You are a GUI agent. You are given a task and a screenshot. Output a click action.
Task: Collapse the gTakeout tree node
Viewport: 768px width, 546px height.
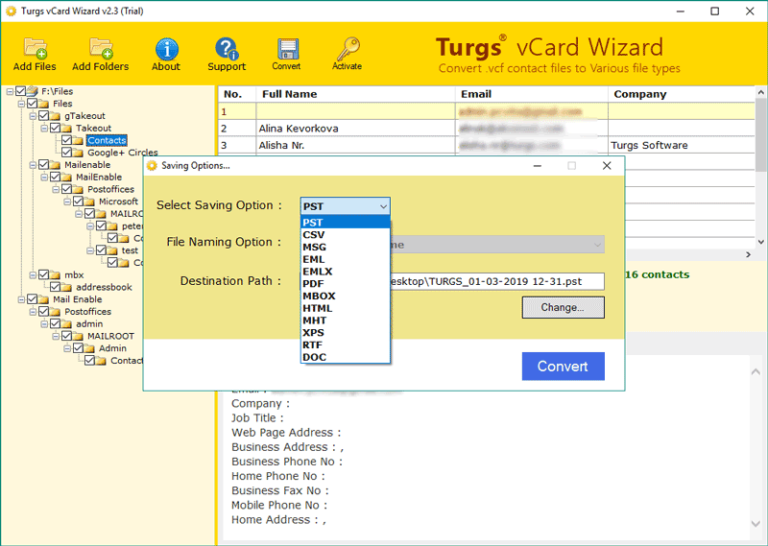pos(33,116)
